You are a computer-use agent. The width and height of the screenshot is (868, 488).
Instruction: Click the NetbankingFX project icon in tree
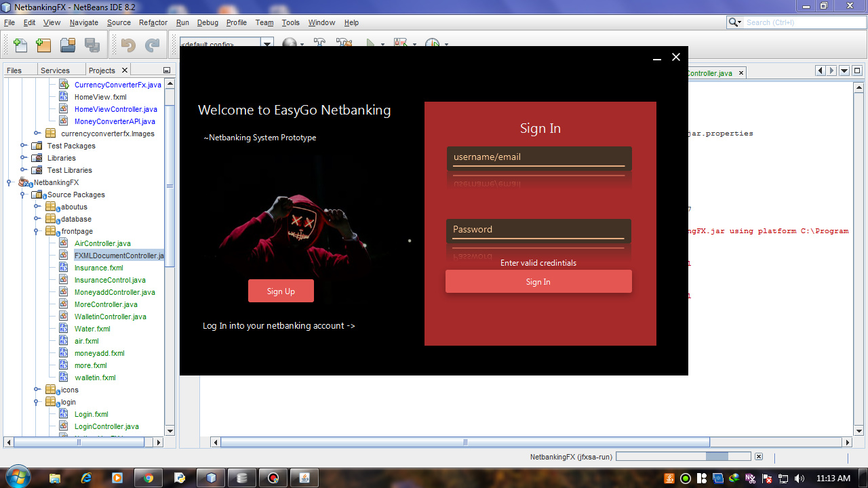click(x=25, y=182)
